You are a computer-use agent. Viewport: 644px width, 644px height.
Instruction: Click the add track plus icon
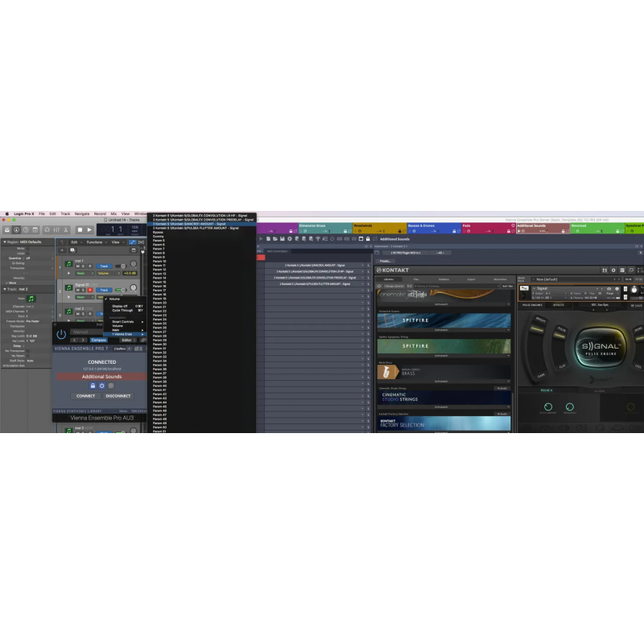point(61,251)
